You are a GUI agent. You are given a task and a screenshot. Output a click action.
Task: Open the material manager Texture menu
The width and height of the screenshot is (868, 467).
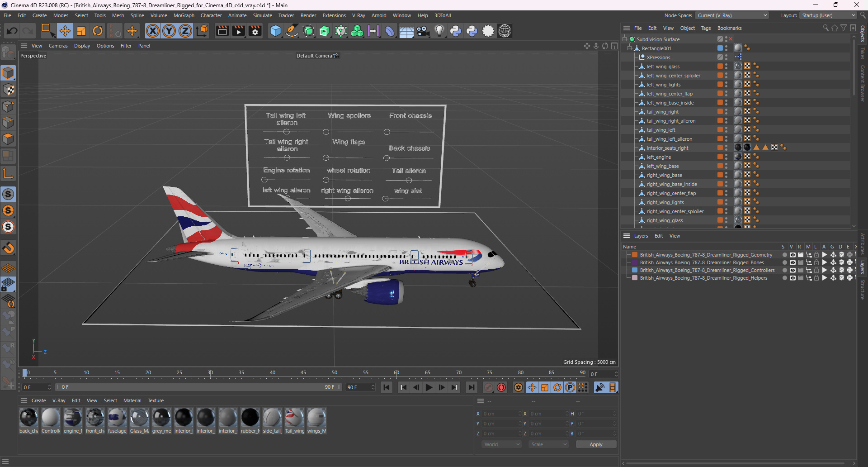pyautogui.click(x=156, y=400)
